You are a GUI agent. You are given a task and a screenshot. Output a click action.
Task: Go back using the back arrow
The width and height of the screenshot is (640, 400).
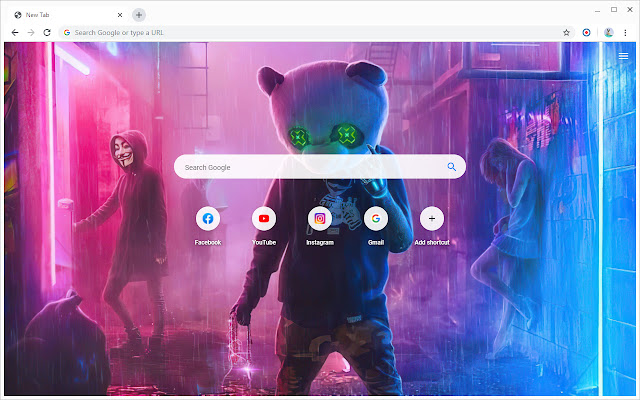pyautogui.click(x=15, y=32)
